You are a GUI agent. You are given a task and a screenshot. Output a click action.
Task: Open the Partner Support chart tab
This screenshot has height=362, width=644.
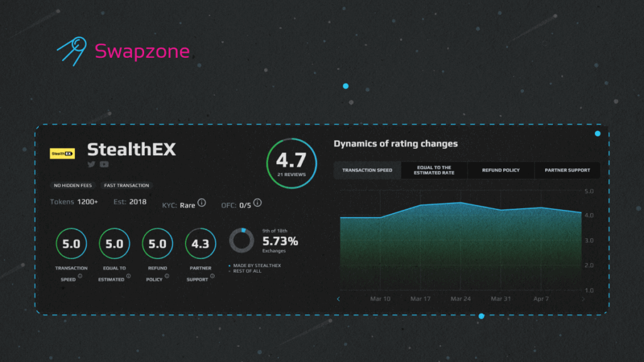pos(567,170)
